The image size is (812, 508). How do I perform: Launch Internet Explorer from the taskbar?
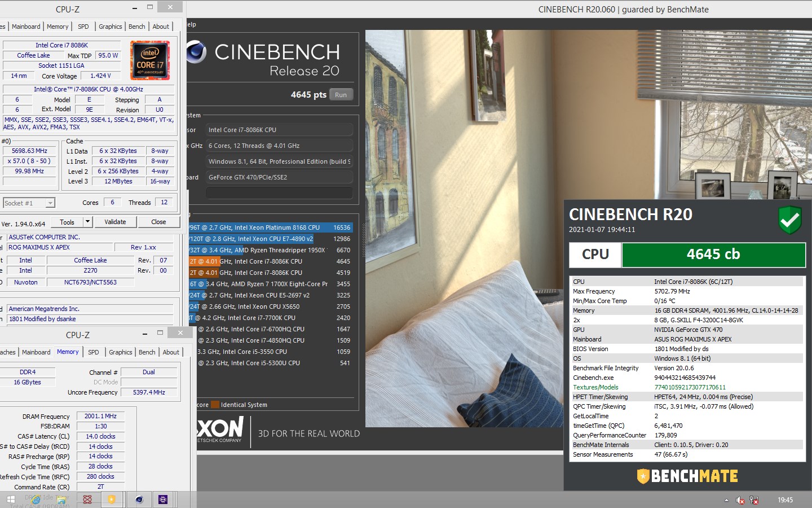click(x=36, y=500)
